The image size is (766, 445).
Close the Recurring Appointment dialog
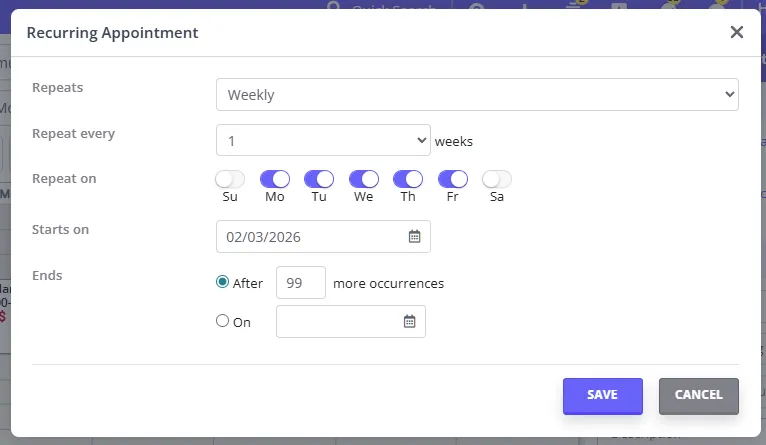tap(737, 32)
